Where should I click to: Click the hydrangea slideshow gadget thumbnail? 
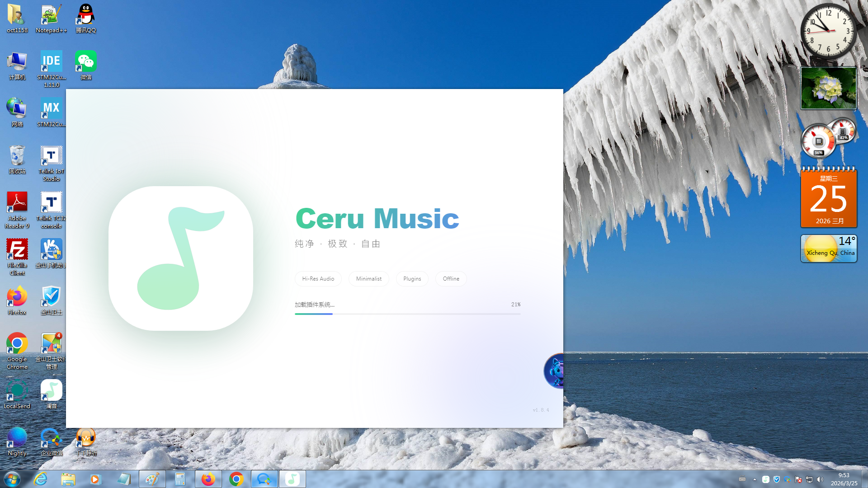(x=828, y=88)
